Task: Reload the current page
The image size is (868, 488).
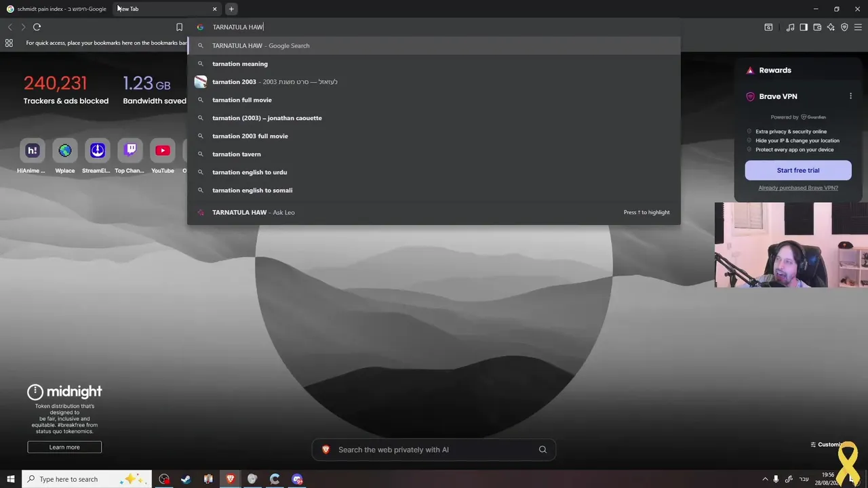Action: pyautogui.click(x=37, y=27)
